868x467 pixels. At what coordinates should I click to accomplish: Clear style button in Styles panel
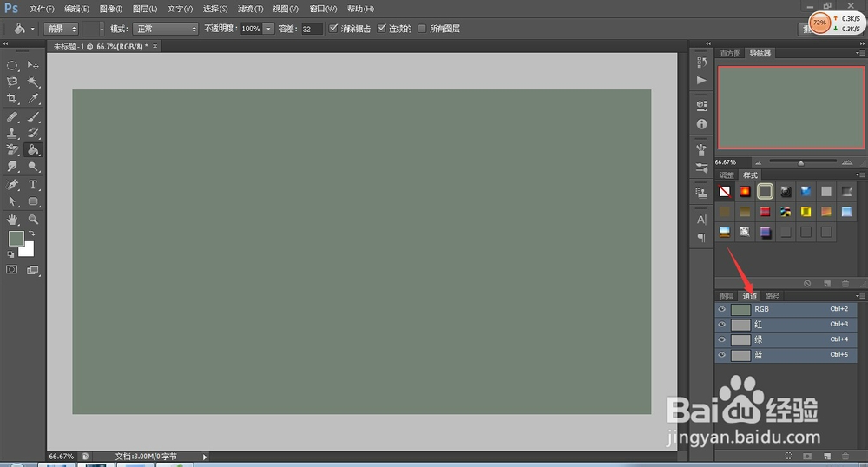point(807,283)
